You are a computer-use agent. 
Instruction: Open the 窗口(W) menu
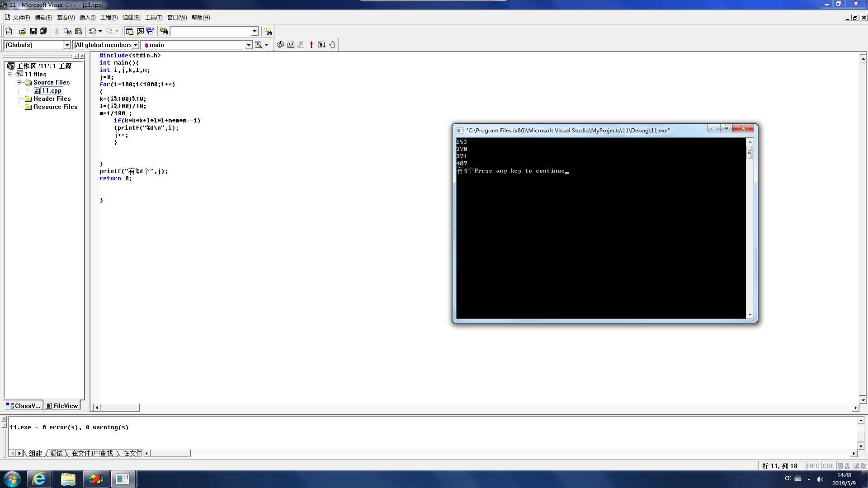(x=177, y=18)
